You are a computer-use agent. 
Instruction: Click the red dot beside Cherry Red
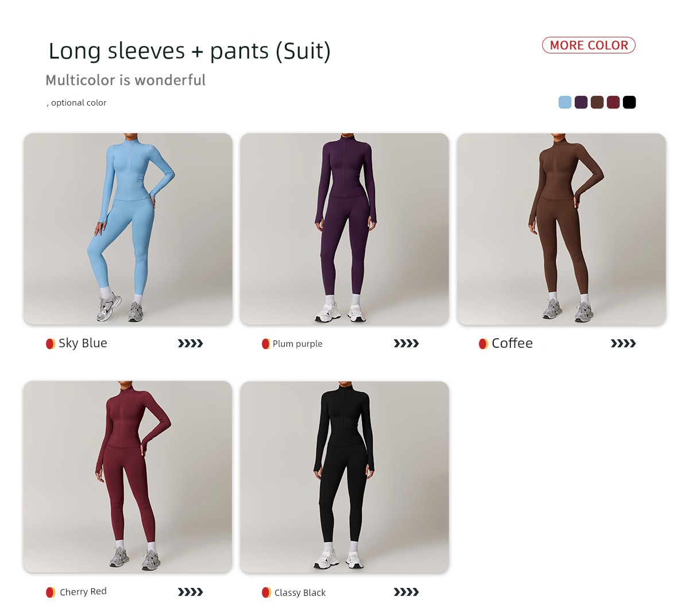51,592
